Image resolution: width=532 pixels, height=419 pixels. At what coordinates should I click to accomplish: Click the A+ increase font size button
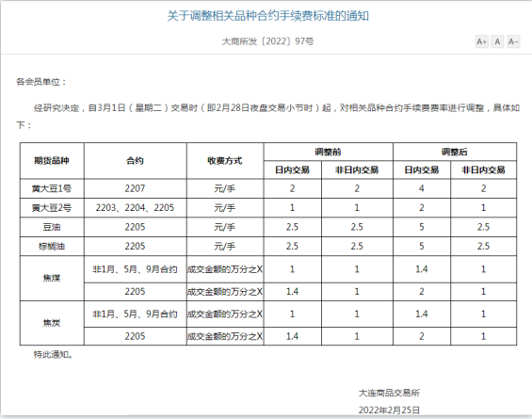tap(481, 41)
